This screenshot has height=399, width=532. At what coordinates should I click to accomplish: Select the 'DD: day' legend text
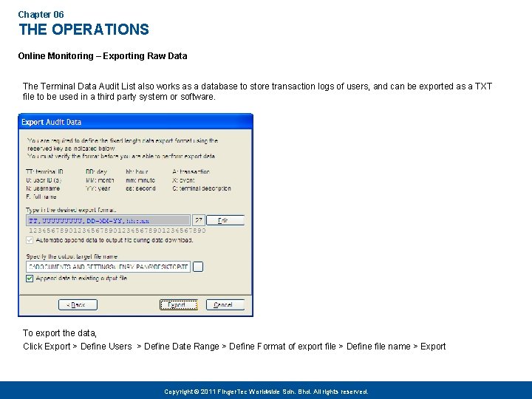pyautogui.click(x=96, y=171)
